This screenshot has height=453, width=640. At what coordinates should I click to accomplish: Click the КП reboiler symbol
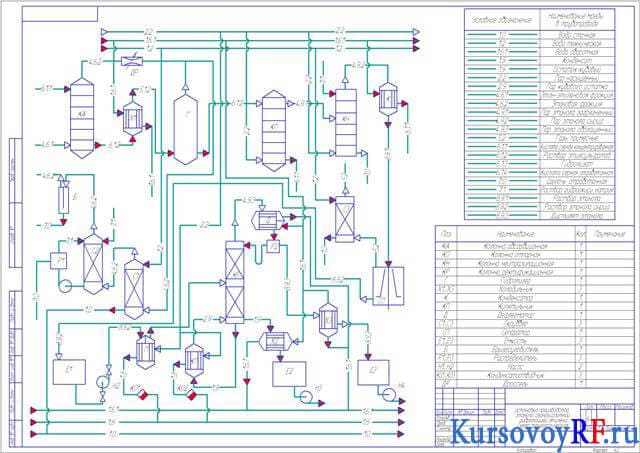pos(195,362)
